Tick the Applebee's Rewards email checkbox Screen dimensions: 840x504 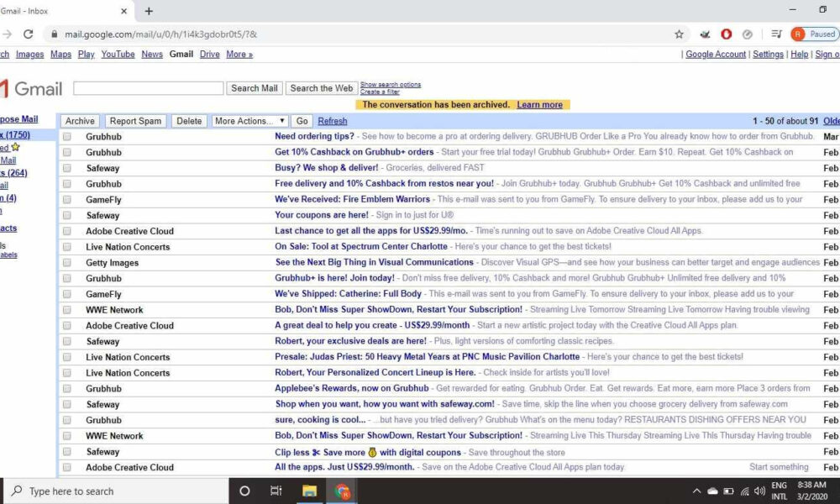(67, 389)
